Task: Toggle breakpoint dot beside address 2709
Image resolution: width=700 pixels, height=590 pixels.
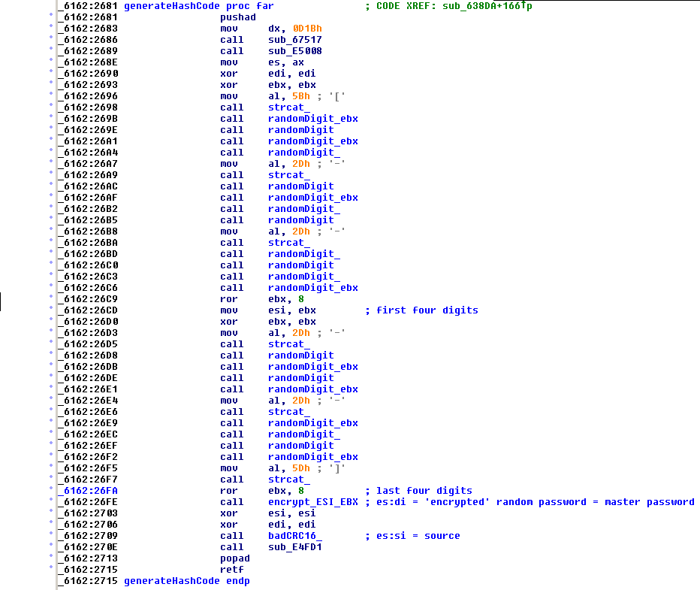Action: (51, 534)
